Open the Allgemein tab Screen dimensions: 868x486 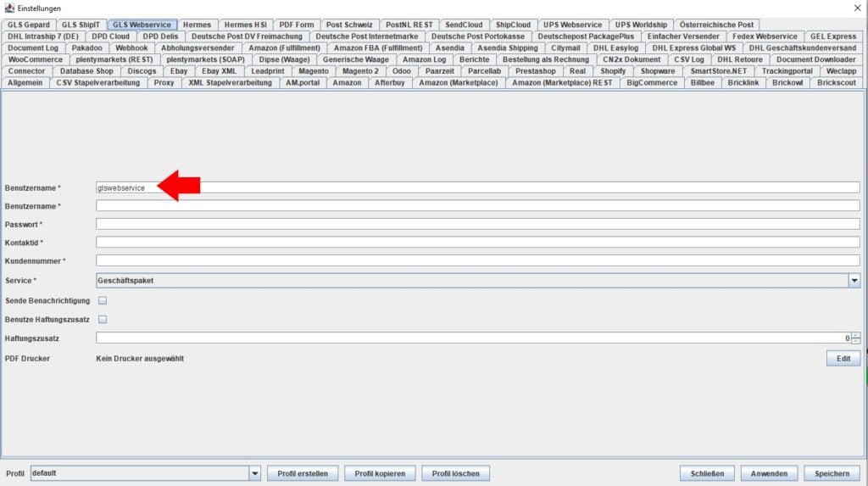point(25,83)
